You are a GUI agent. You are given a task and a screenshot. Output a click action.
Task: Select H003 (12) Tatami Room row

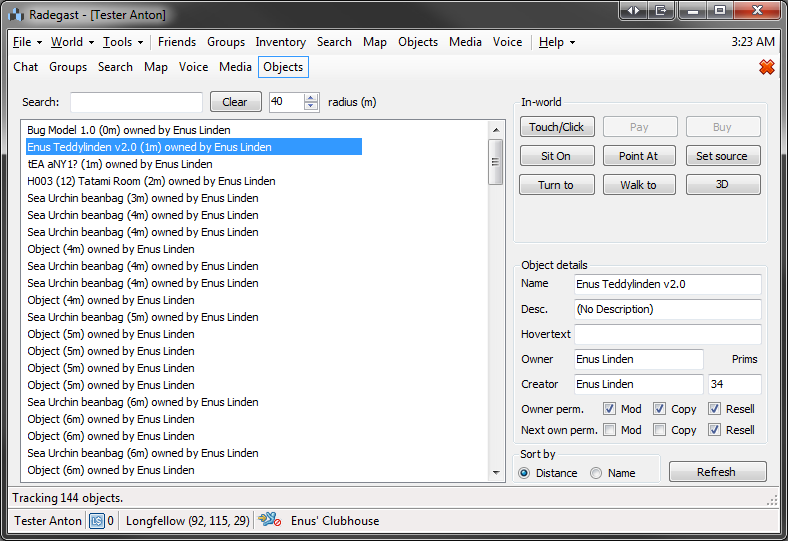(193, 181)
